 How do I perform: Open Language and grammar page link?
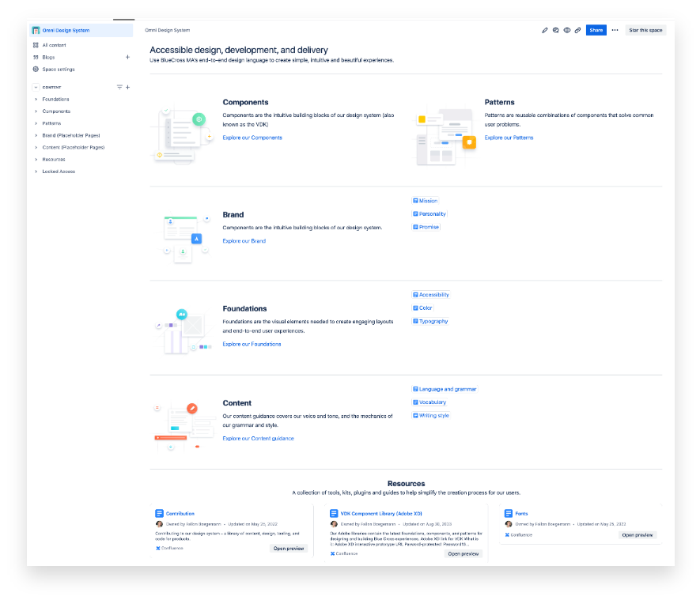pyautogui.click(x=445, y=390)
